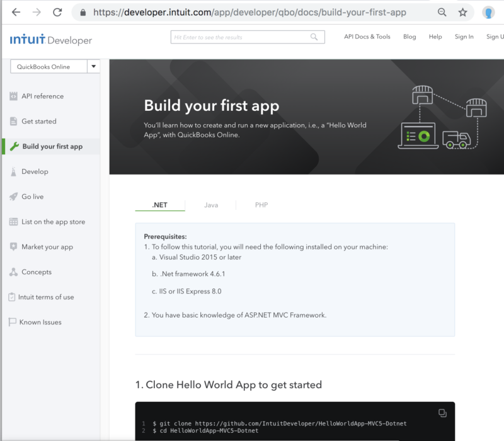The image size is (504, 441).
Task: Open the Help menu item
Action: [x=435, y=37]
